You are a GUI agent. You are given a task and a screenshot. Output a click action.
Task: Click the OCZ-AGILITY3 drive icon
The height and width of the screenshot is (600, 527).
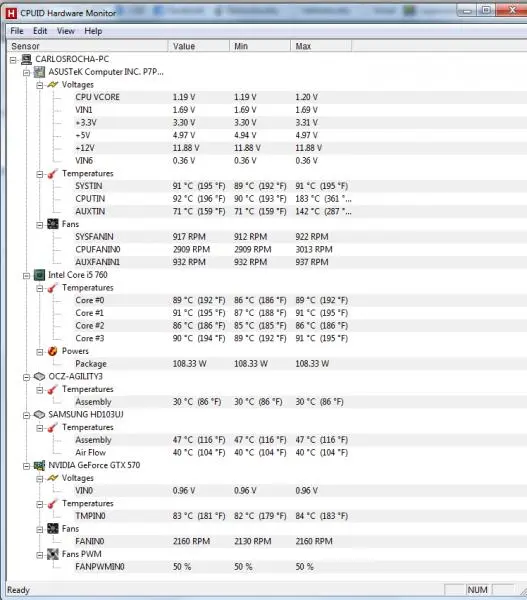[x=39, y=377]
